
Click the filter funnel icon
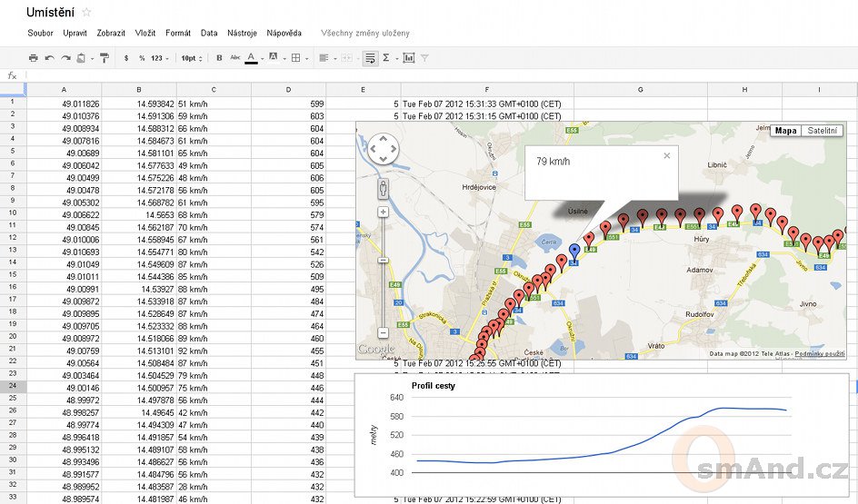pos(424,58)
